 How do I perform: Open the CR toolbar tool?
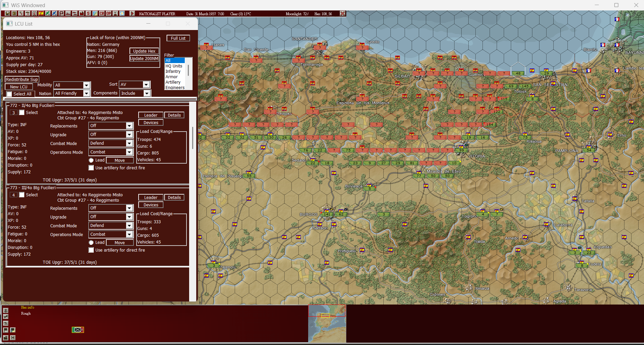coord(102,13)
